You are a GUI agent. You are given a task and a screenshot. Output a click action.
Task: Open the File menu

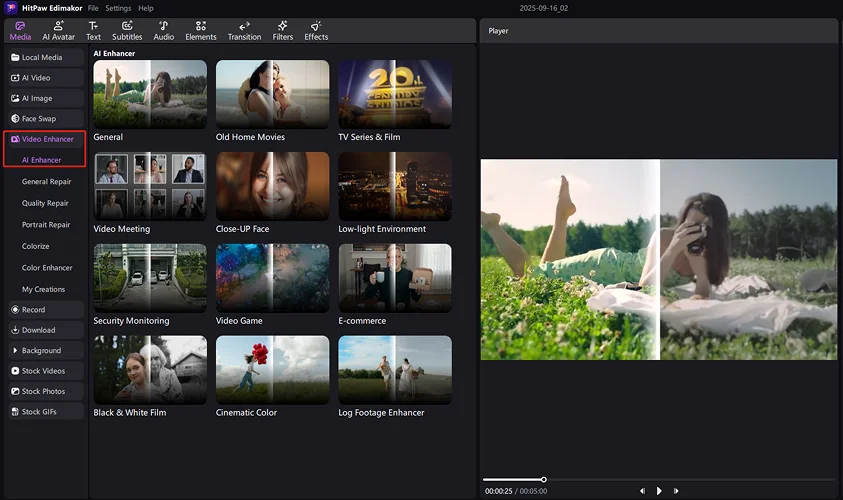coord(93,8)
